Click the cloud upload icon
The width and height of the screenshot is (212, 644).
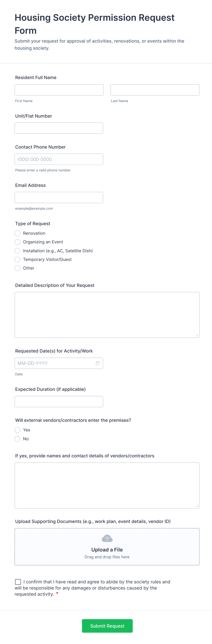coord(107,538)
